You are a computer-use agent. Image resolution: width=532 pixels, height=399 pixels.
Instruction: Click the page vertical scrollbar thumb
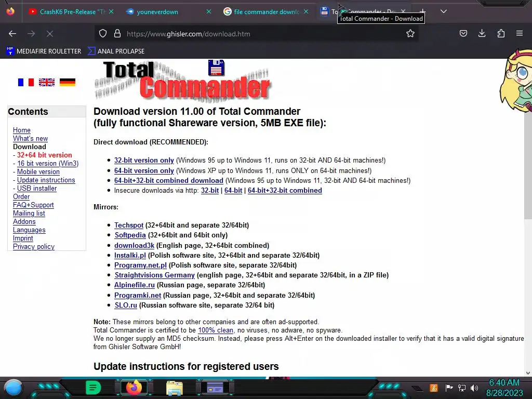[528, 166]
